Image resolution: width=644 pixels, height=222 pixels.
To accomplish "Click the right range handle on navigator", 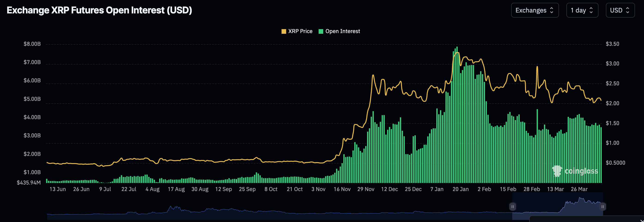I will pos(602,207).
